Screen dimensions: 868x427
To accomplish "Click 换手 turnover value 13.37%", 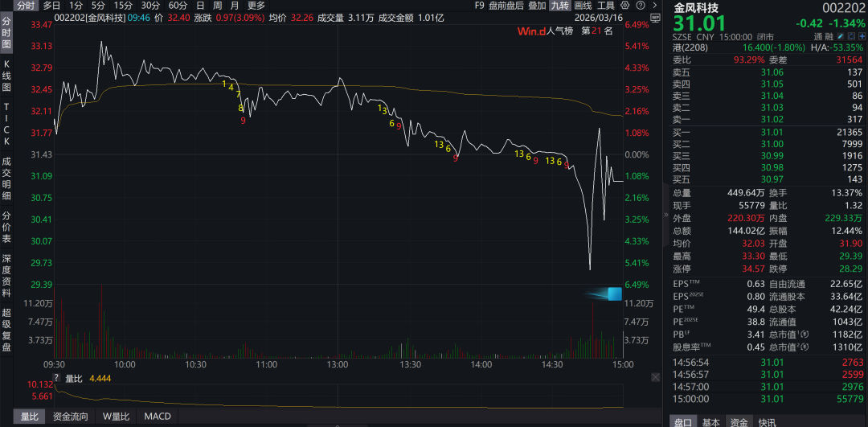I will 848,193.
